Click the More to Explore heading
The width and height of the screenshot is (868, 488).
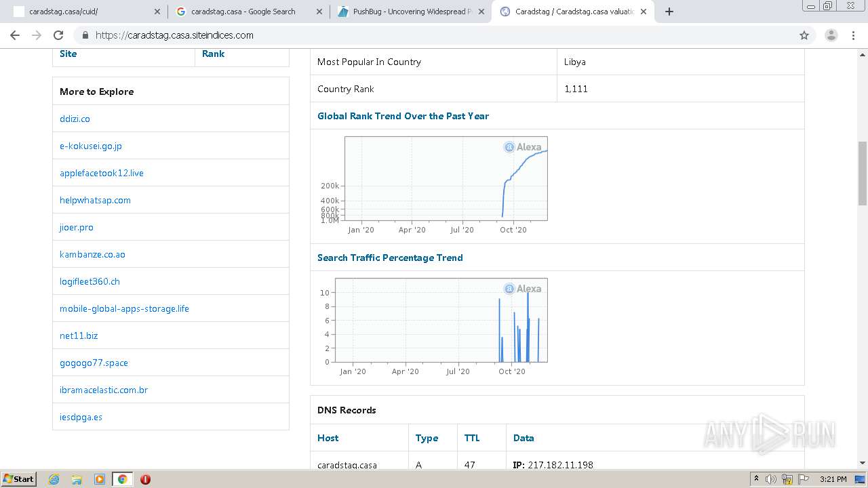[x=96, y=91]
